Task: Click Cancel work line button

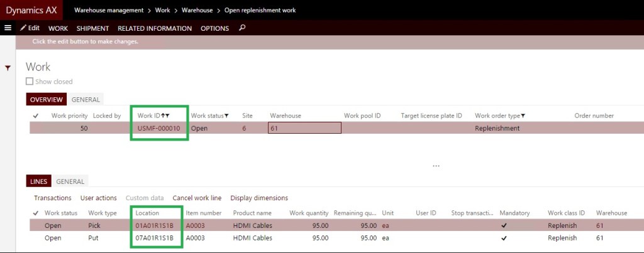Action: point(197,198)
